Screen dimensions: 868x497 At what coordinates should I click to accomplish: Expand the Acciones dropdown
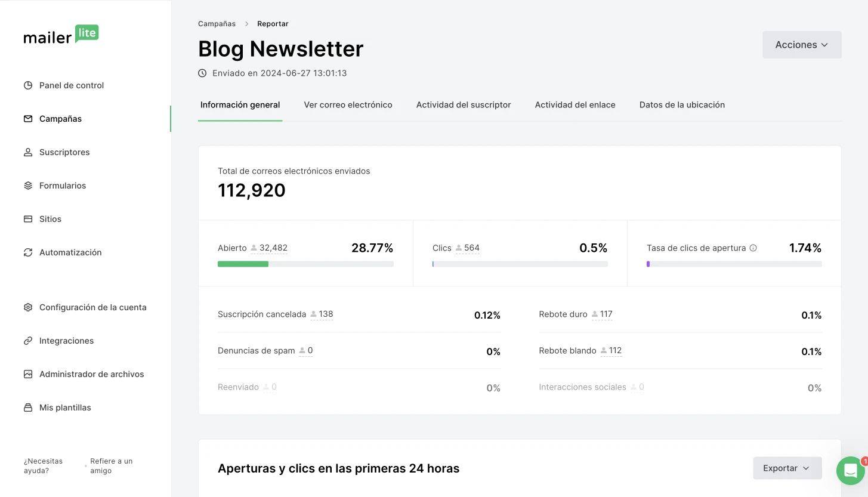(801, 45)
